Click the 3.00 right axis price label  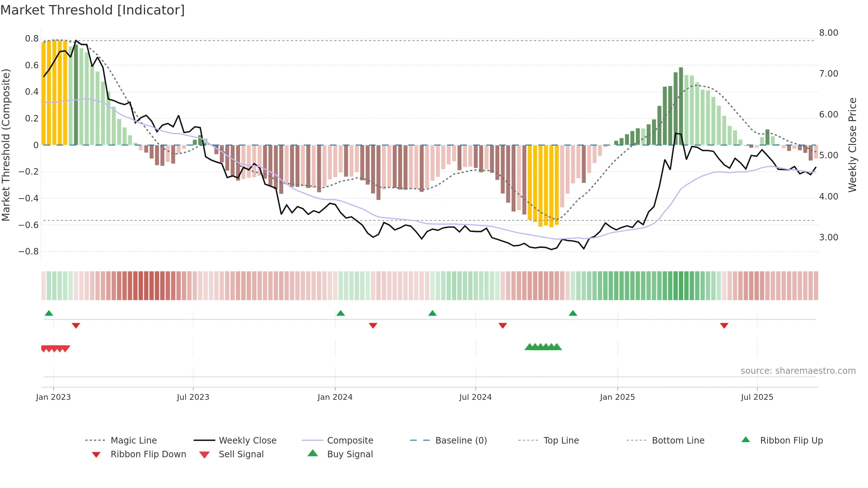pyautogui.click(x=829, y=237)
